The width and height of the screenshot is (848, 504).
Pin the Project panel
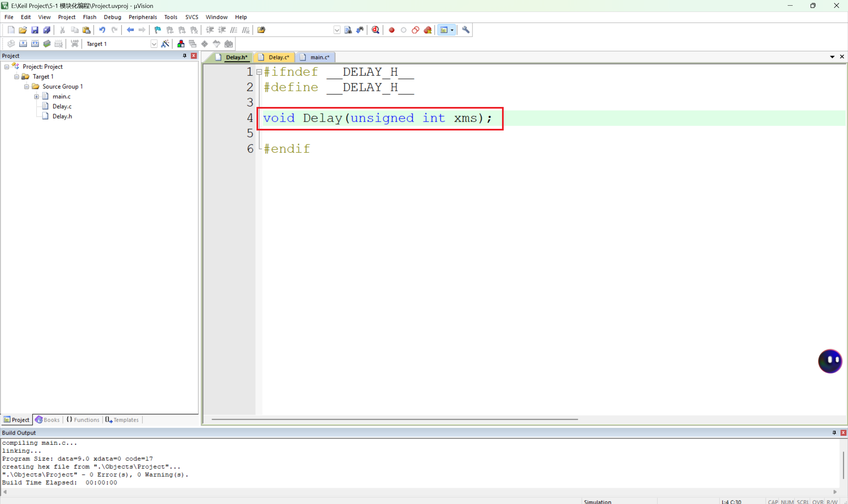185,56
